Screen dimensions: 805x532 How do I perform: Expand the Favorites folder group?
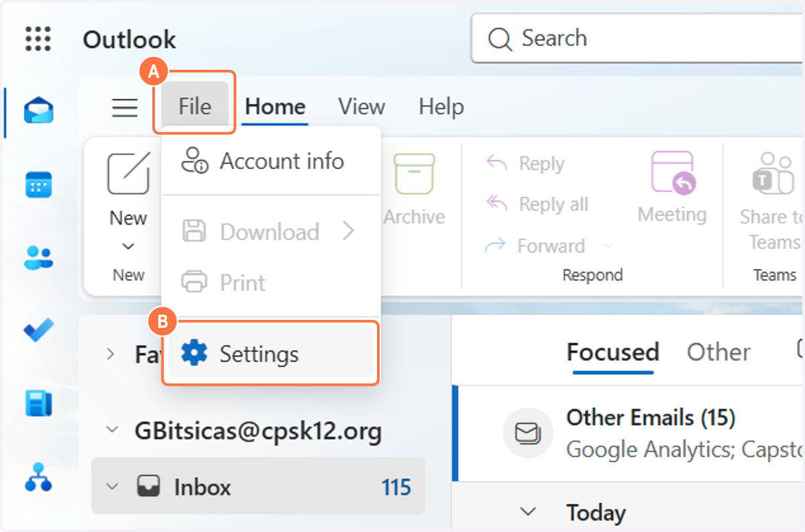(x=111, y=354)
